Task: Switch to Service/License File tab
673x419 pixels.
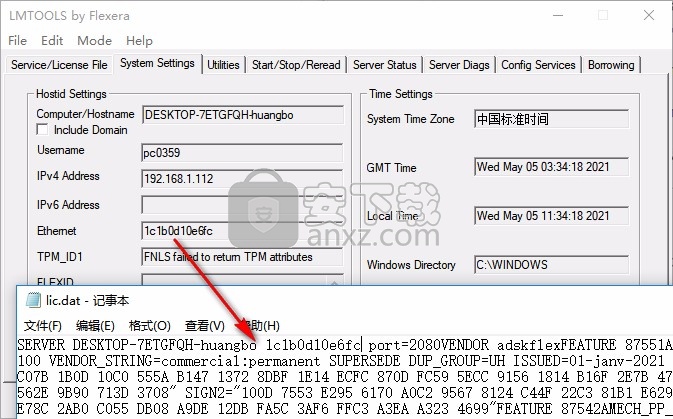Action: [x=59, y=65]
